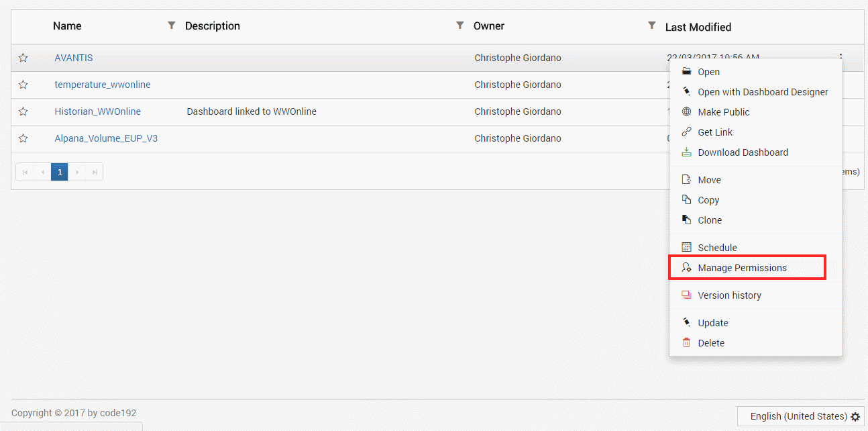Open the Owner column filter icon
Screen dimensions: 868x431
(x=651, y=26)
